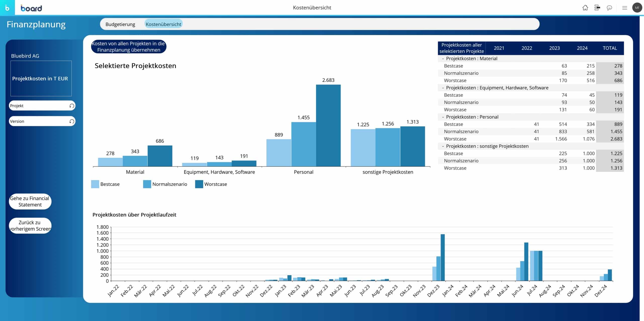Click sonstige Projektkosten Bestcase bar labeled 1.225
Viewport: 644px width, 321px height.
pos(363,148)
